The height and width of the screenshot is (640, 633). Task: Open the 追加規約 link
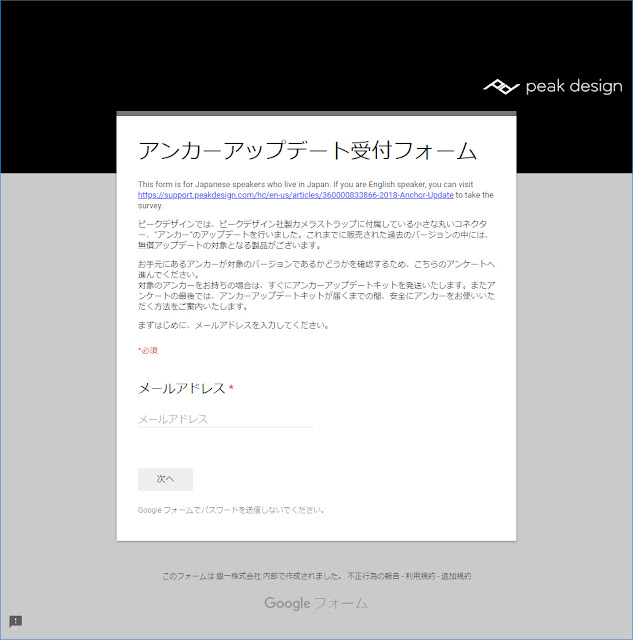pyautogui.click(x=456, y=576)
